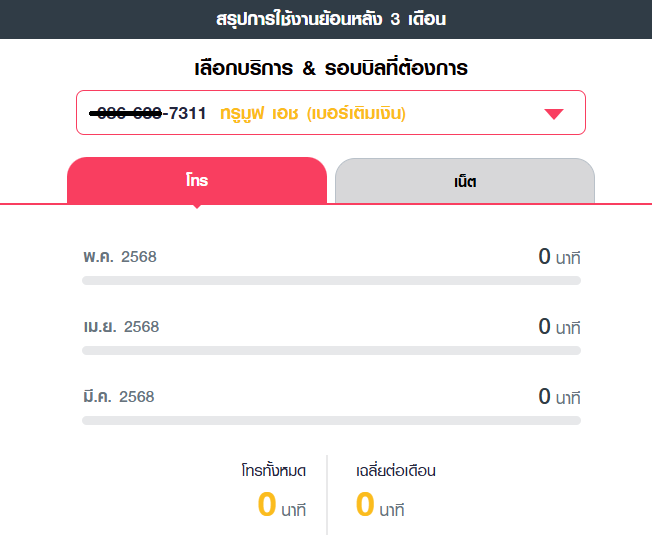Click the เลือกบริการ & รอบบิลที่ต้องการ heading
This screenshot has width=652, height=535.
331,68
